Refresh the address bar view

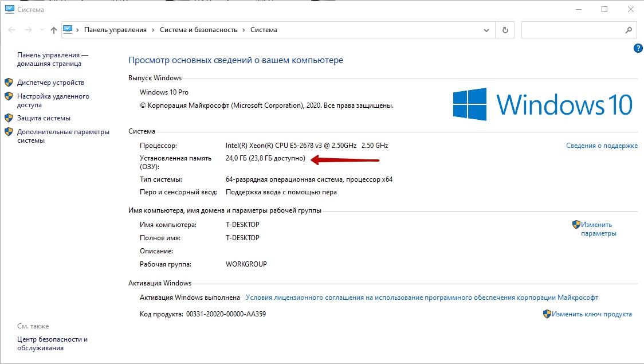(505, 30)
